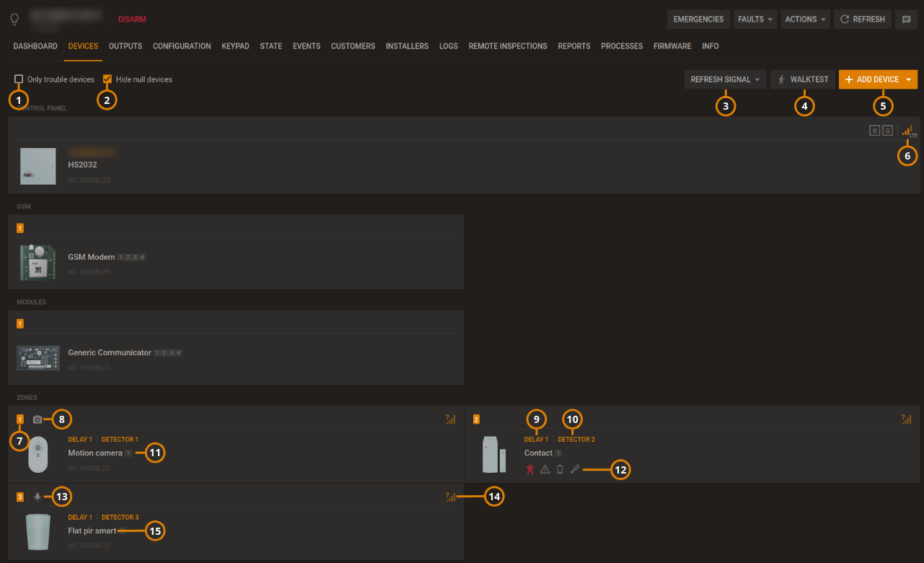Click the B indicator icon on the control panel
924x563 pixels.
pyautogui.click(x=874, y=130)
